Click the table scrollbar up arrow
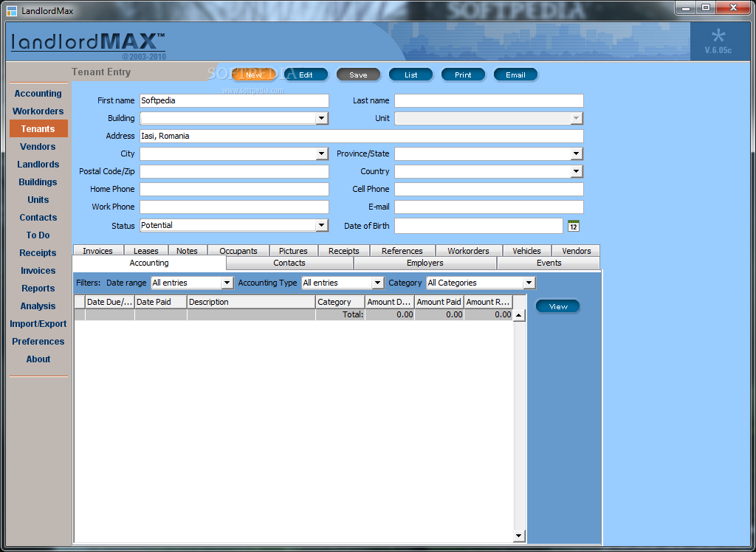Viewport: 756px width, 552px height. pos(519,316)
